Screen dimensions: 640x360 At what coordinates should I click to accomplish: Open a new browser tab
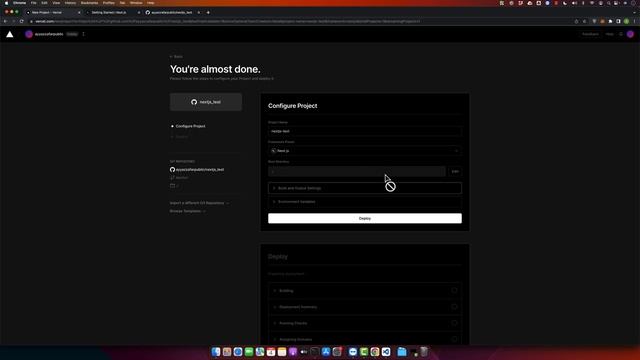(x=208, y=13)
